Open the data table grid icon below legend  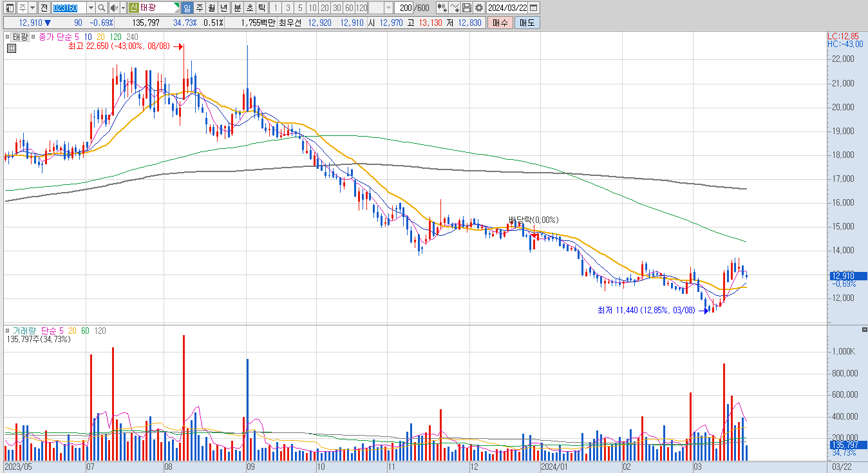[x=11, y=48]
